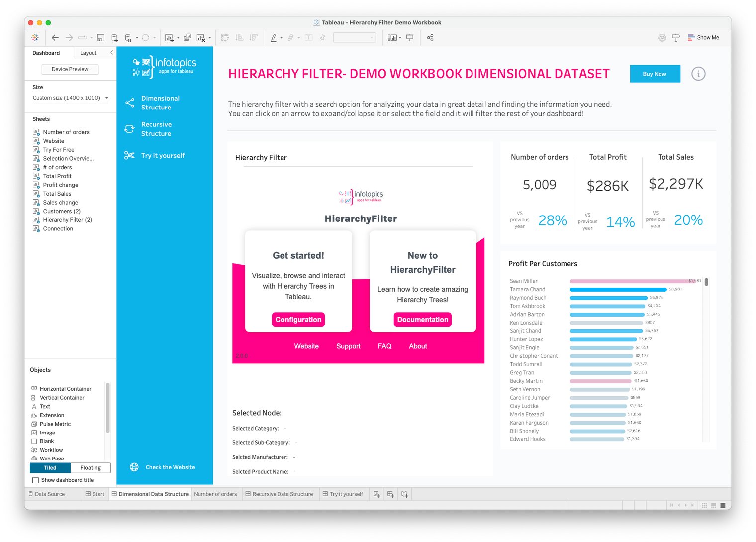Click the Buy Now button
Screen dimensions: 756x542
coord(655,74)
